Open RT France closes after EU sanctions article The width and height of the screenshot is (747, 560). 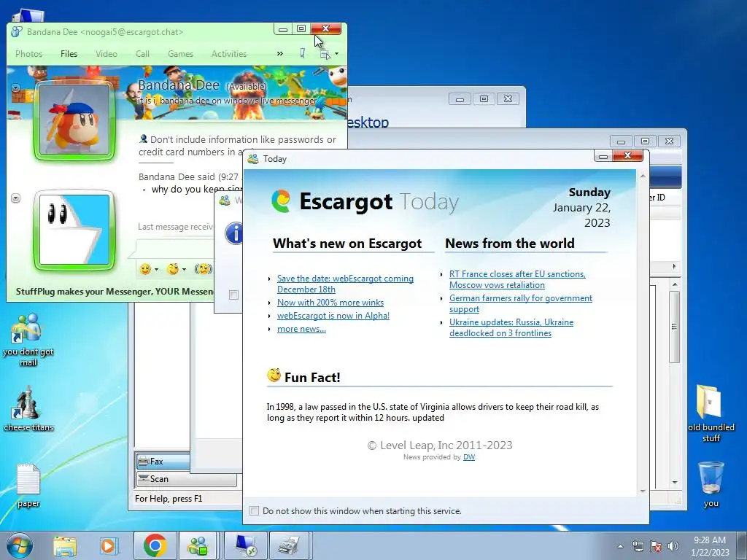click(x=517, y=279)
